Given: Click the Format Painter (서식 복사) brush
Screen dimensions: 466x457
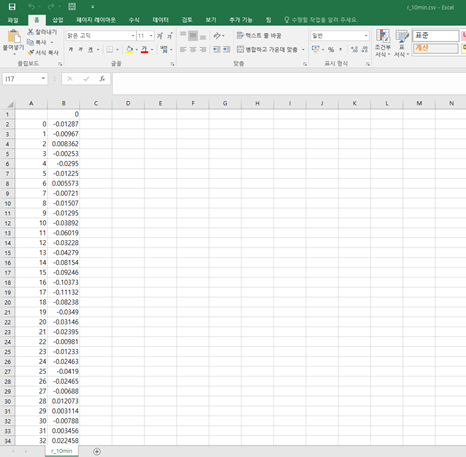Looking at the screenshot, I should click(x=31, y=52).
